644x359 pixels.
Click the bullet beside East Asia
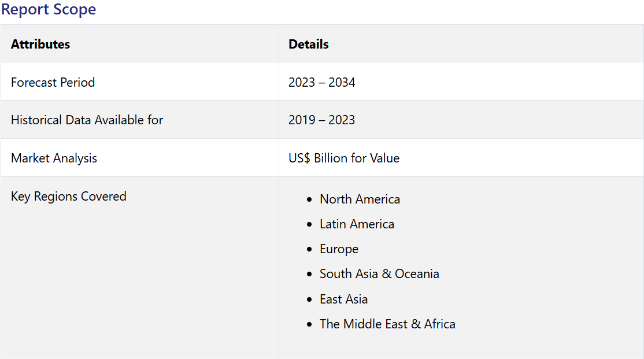click(x=311, y=299)
